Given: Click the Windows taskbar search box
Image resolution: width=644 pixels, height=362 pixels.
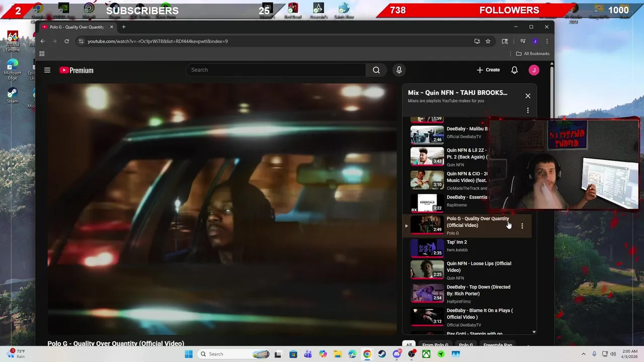Looking at the screenshot, I should point(233,354).
